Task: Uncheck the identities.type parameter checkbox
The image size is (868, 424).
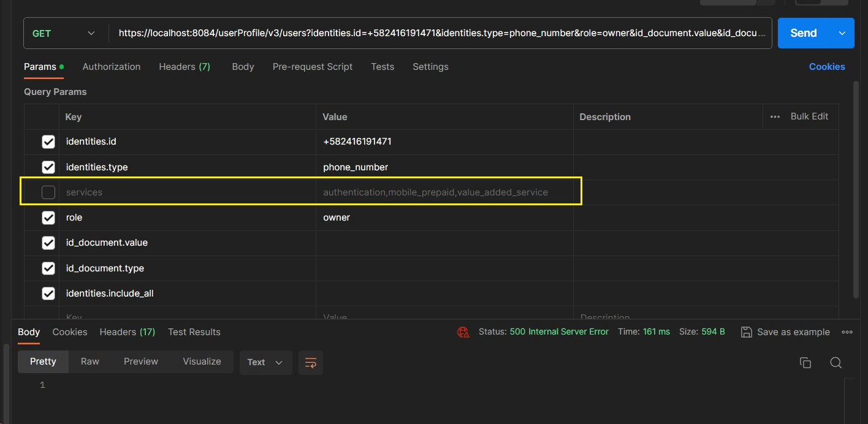Action: (48, 167)
